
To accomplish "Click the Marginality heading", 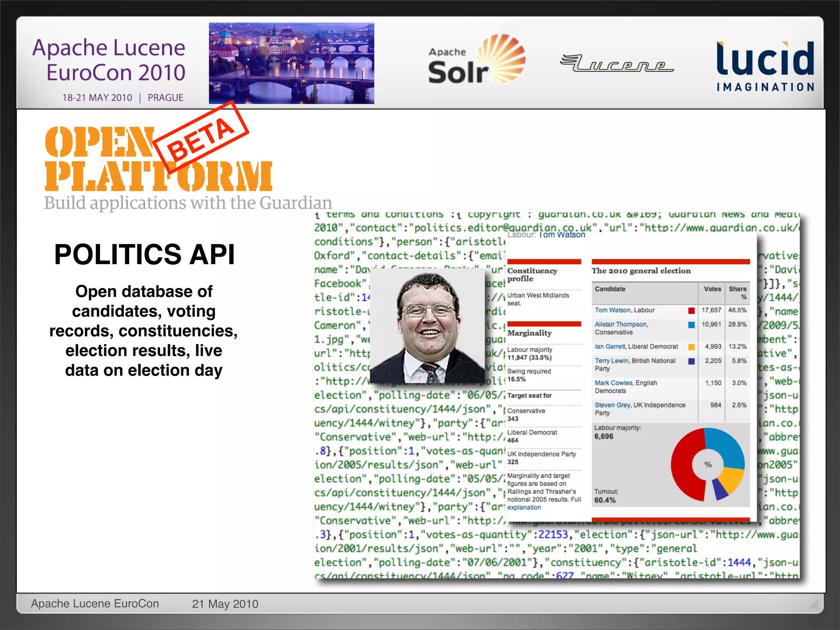I will [x=530, y=333].
